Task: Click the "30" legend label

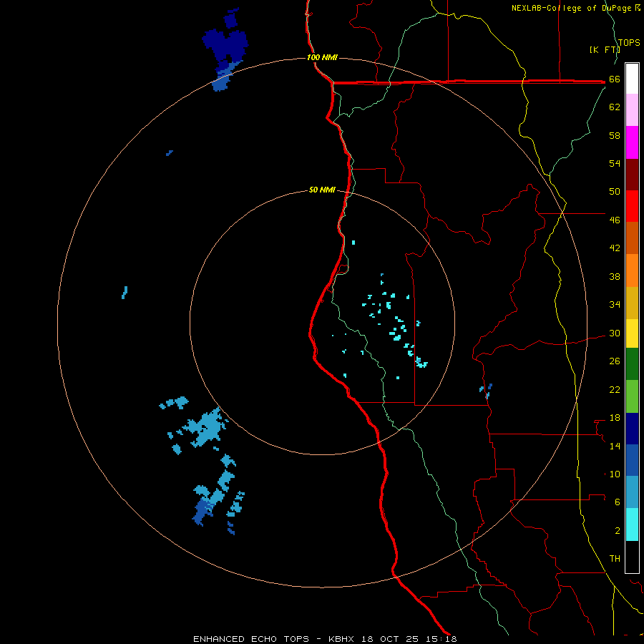Action: (x=615, y=333)
